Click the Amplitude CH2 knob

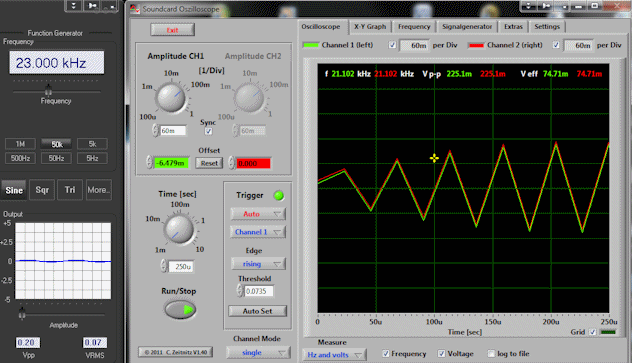click(x=249, y=97)
